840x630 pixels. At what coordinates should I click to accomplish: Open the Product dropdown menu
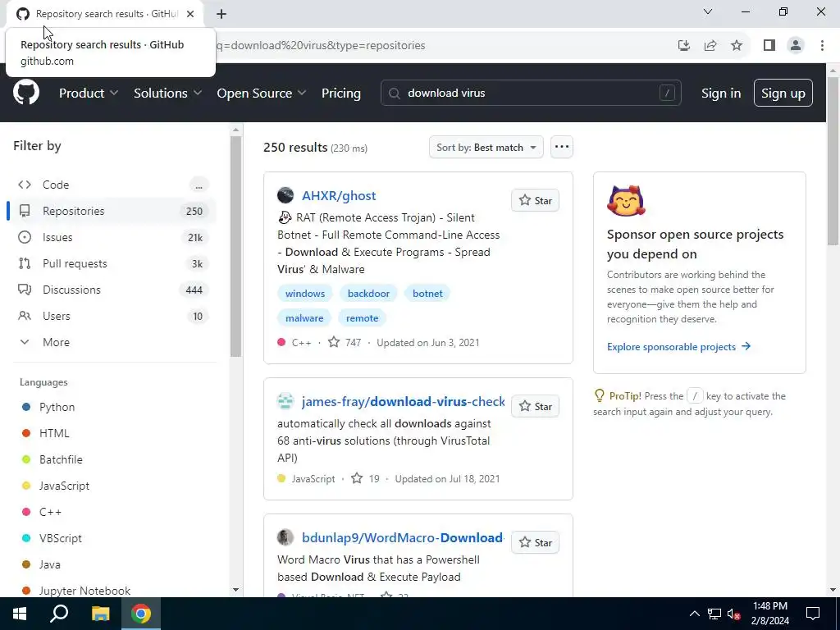pyautogui.click(x=89, y=93)
